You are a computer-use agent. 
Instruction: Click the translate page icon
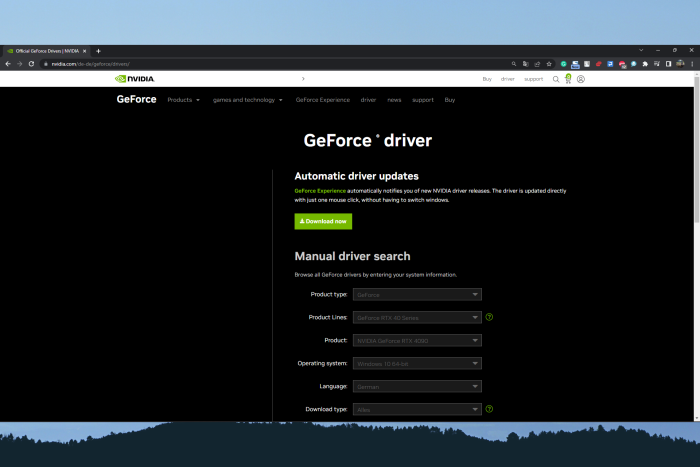[x=525, y=64]
